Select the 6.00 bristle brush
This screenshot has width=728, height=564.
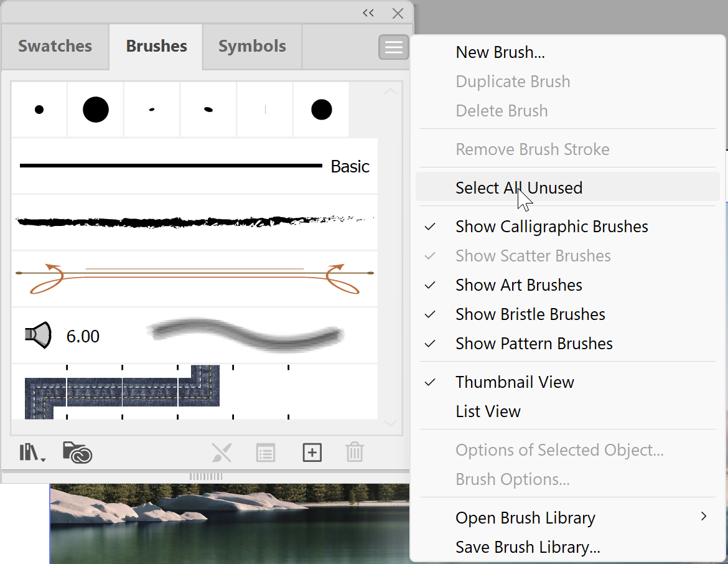(x=195, y=336)
